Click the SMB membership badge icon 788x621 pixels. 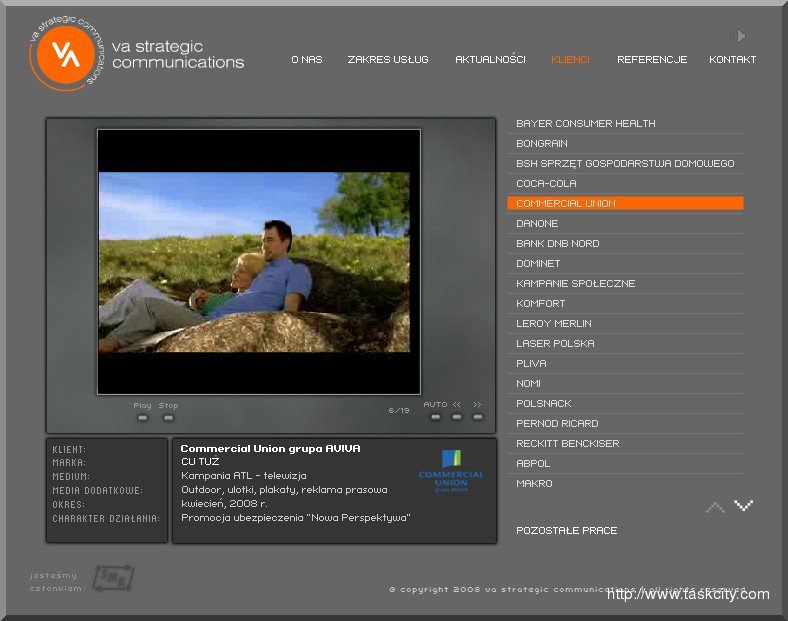point(113,578)
